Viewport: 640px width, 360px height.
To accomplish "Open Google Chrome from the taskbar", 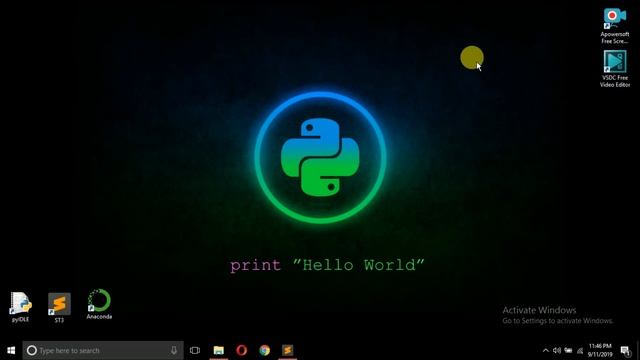I will (264, 350).
